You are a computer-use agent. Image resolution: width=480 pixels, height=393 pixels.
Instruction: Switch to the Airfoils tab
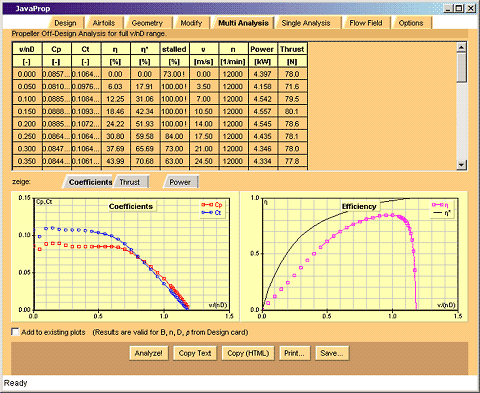click(x=104, y=23)
